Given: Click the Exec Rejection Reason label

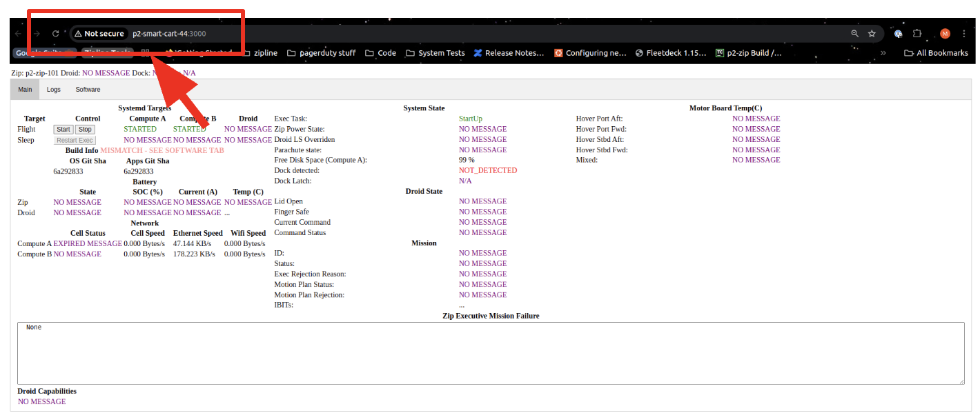Looking at the screenshot, I should (310, 274).
